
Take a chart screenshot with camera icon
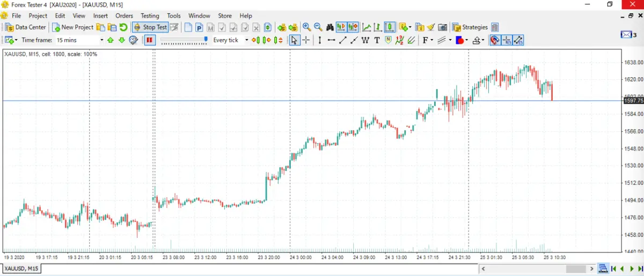[442, 27]
